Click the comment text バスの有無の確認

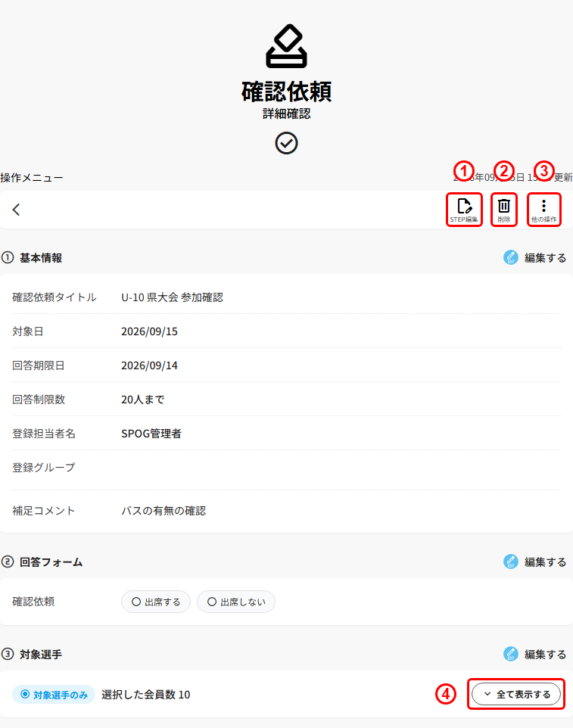coord(164,511)
